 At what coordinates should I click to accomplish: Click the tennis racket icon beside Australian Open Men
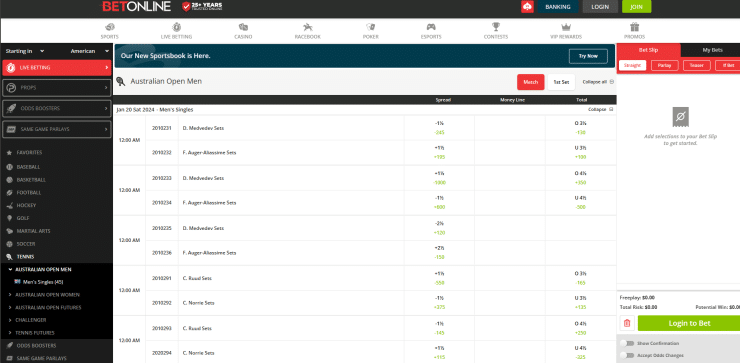coord(120,82)
